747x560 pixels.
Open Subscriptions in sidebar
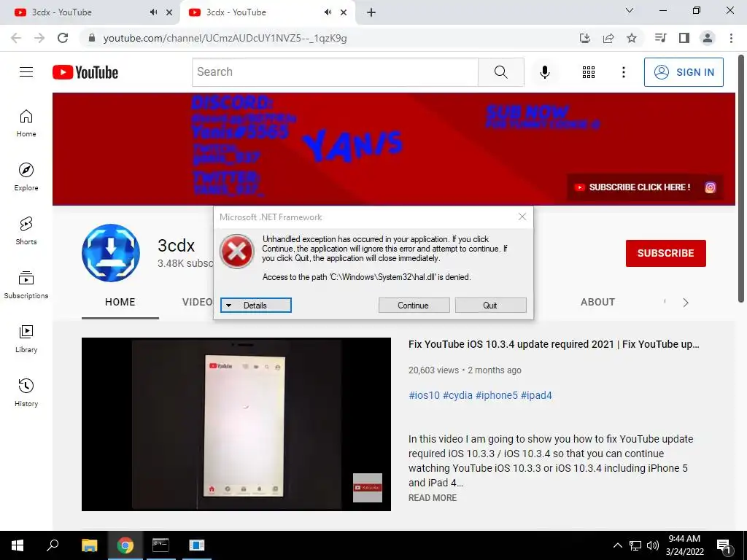26,285
